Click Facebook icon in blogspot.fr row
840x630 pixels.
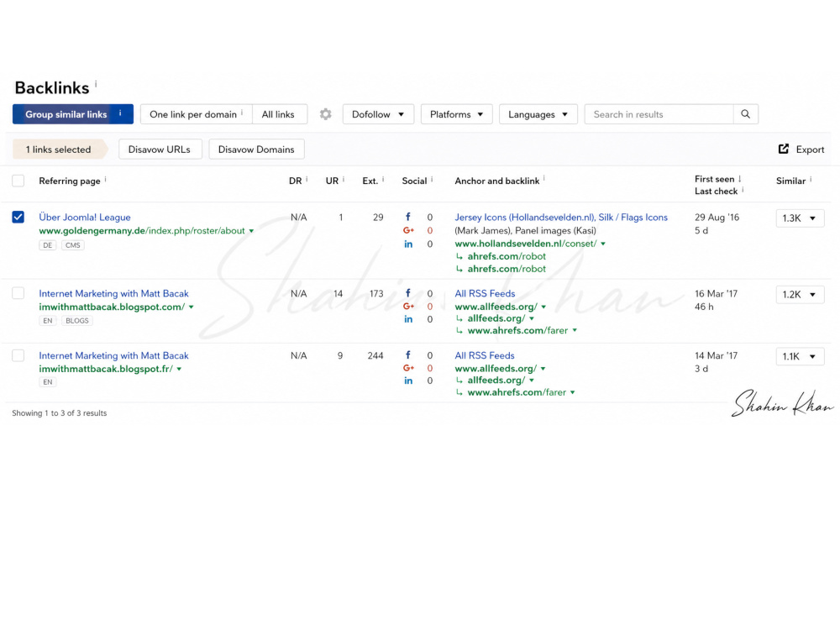click(x=408, y=355)
